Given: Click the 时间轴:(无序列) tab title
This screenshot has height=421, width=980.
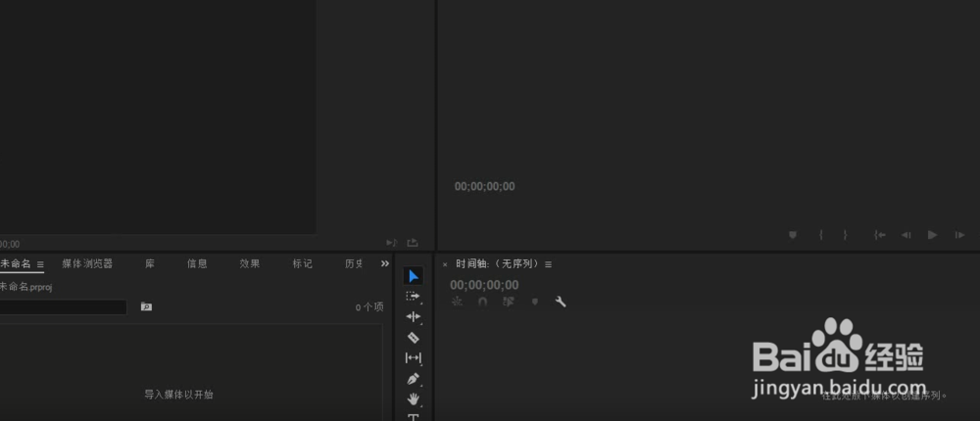Looking at the screenshot, I should pos(497,264).
